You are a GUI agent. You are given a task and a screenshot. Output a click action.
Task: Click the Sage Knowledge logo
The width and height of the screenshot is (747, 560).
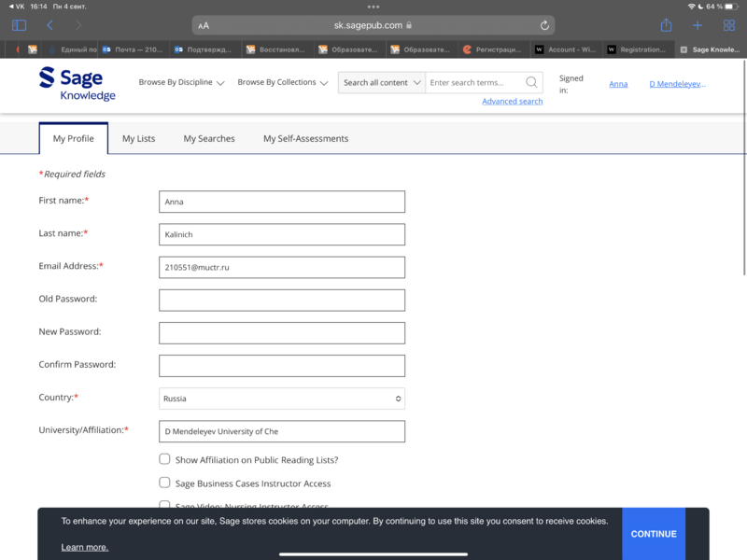click(77, 83)
